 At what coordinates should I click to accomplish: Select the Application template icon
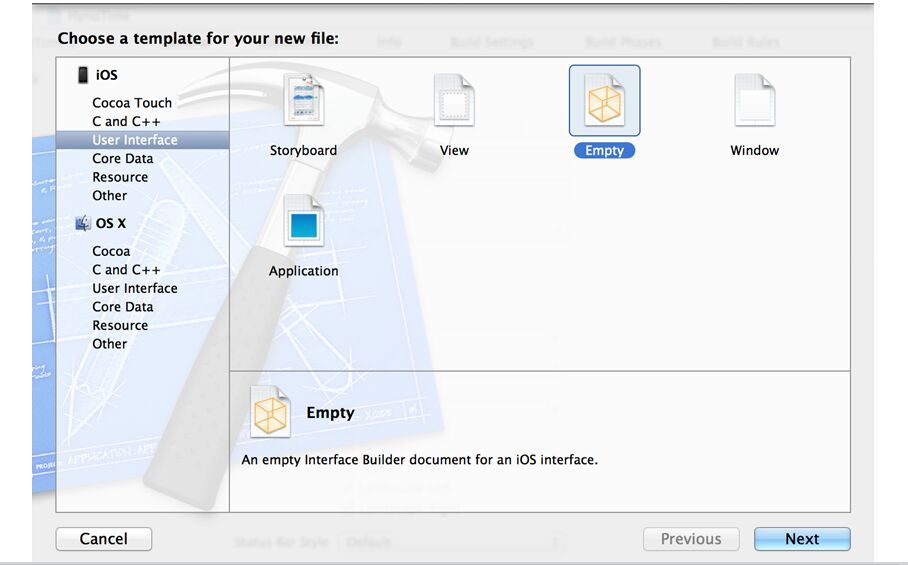click(x=303, y=221)
